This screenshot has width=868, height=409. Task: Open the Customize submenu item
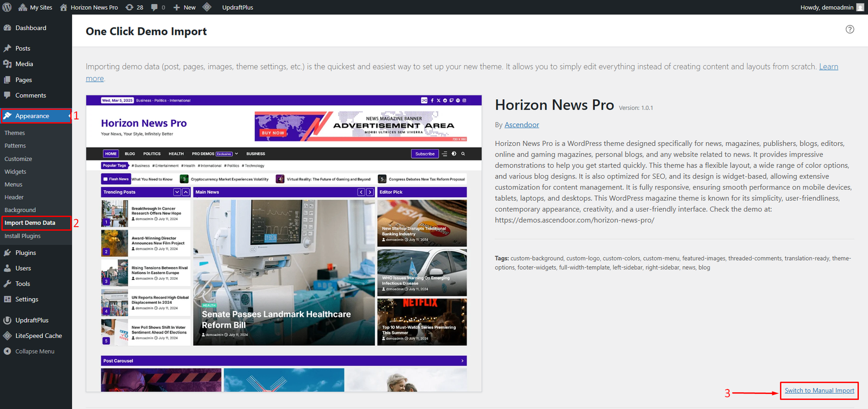(x=18, y=159)
